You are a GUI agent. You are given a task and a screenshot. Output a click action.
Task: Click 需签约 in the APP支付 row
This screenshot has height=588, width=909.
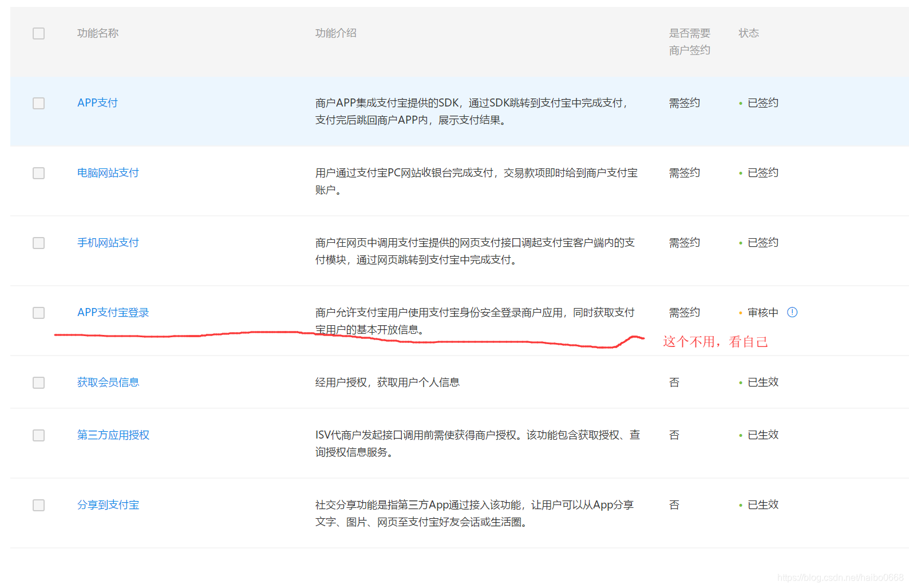(685, 102)
